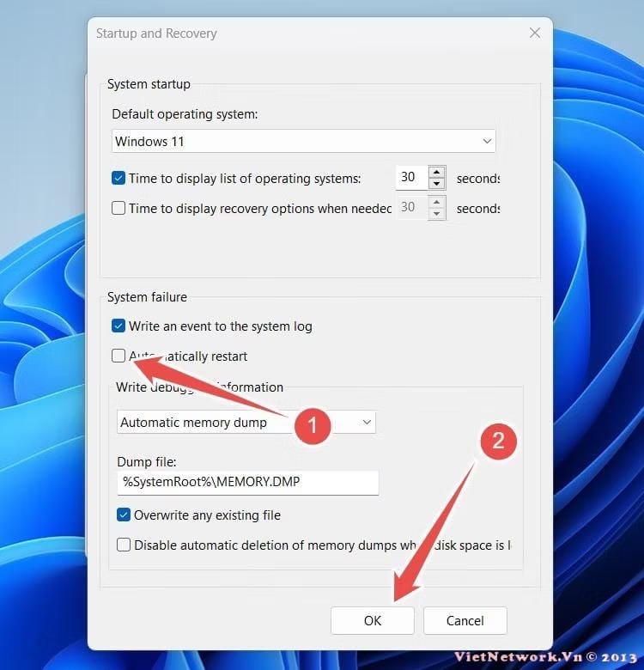
Task: Click the down arrow for recovery options time
Action: (437, 214)
